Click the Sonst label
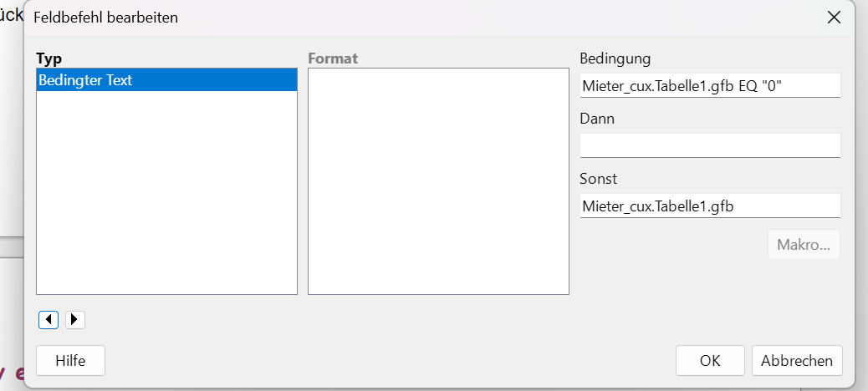Viewport: 868px width, 391px height. click(x=598, y=179)
